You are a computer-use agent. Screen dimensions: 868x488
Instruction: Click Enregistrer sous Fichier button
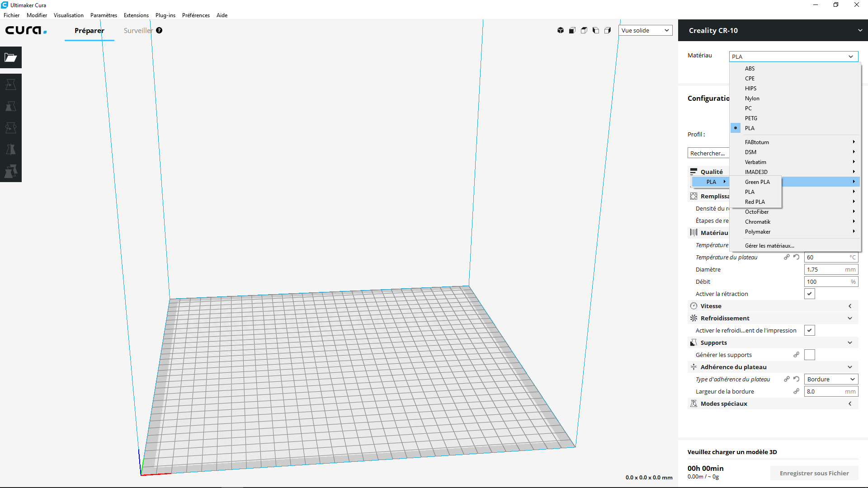[814, 473]
